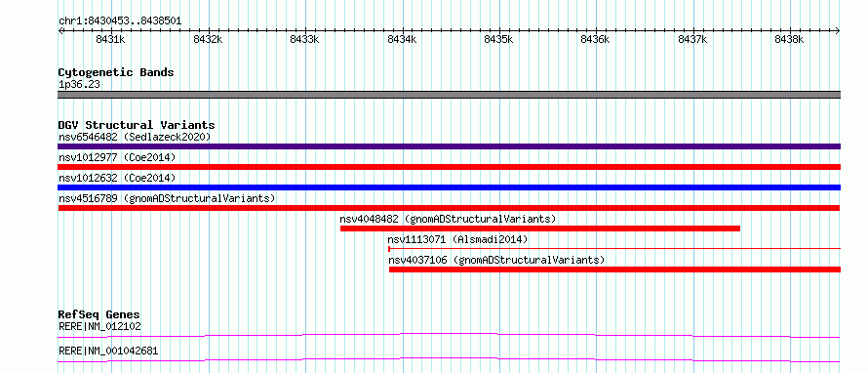Select the Cytogenetic Bands track title
Viewport: 868px width, 373px height.
tap(116, 72)
